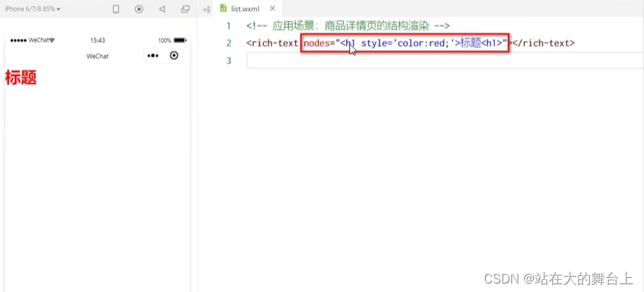
Task: Click the nodes attribute name on line 2
Action: click(317, 43)
